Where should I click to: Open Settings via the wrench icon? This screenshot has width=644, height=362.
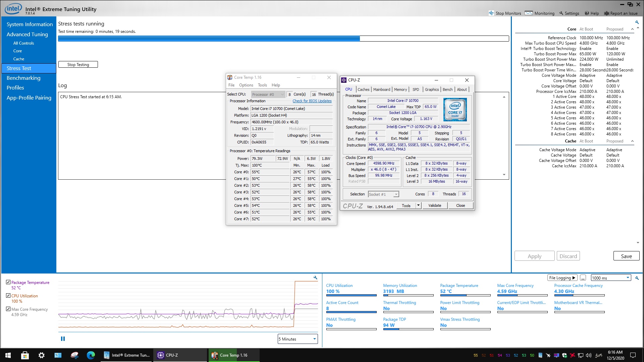click(561, 13)
